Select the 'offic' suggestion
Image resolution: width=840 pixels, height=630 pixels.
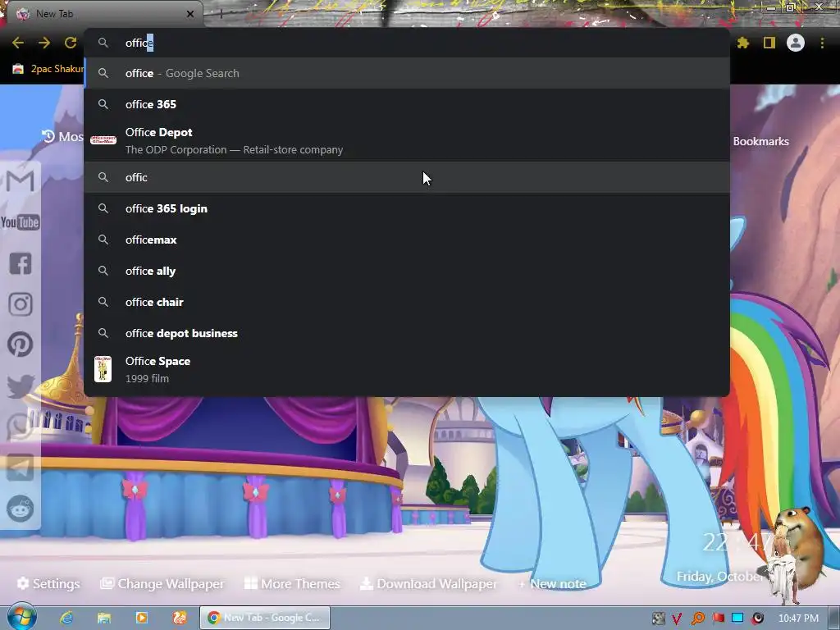[407, 177]
